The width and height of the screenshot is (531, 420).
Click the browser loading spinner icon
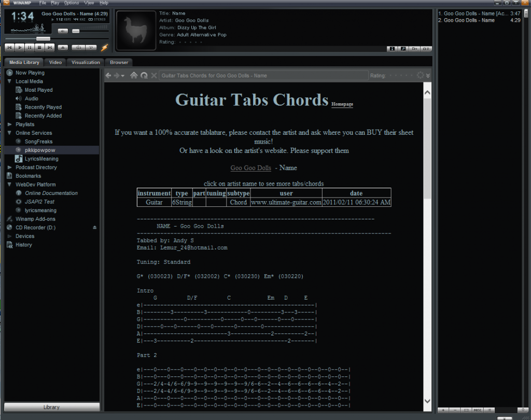point(420,75)
